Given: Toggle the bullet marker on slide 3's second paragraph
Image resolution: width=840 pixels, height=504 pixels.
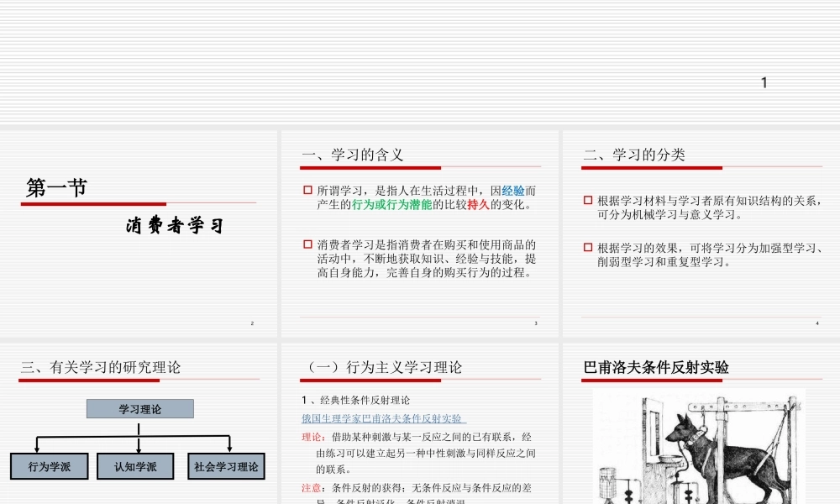Looking at the screenshot, I should (x=307, y=244).
